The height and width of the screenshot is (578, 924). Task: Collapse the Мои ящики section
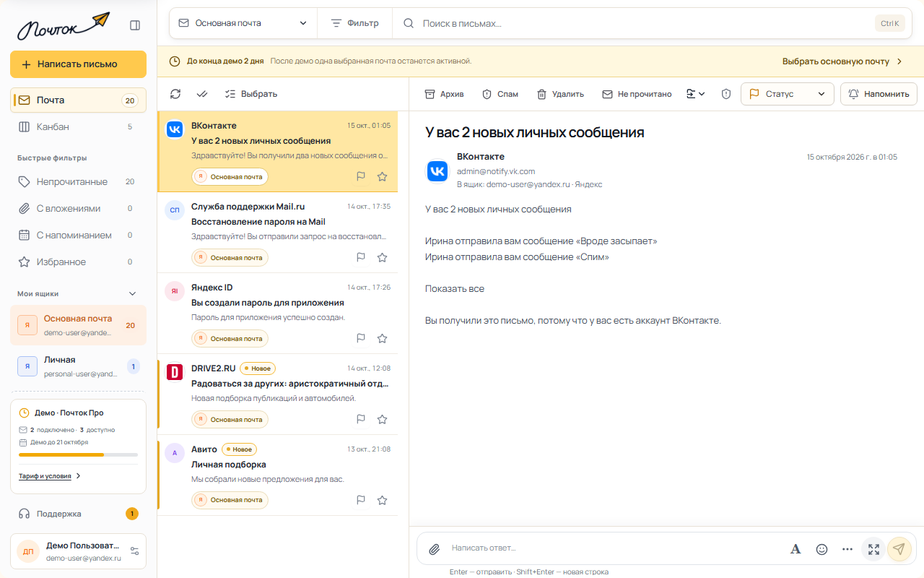(x=132, y=293)
